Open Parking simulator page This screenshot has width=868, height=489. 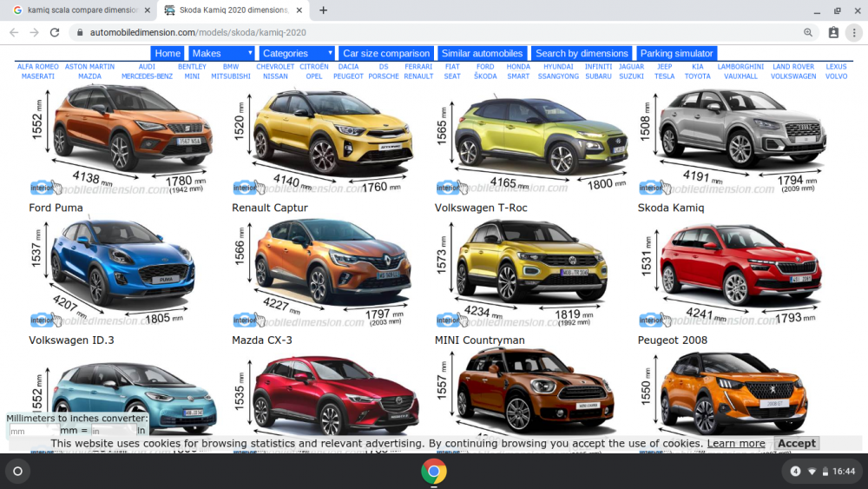[x=676, y=53]
